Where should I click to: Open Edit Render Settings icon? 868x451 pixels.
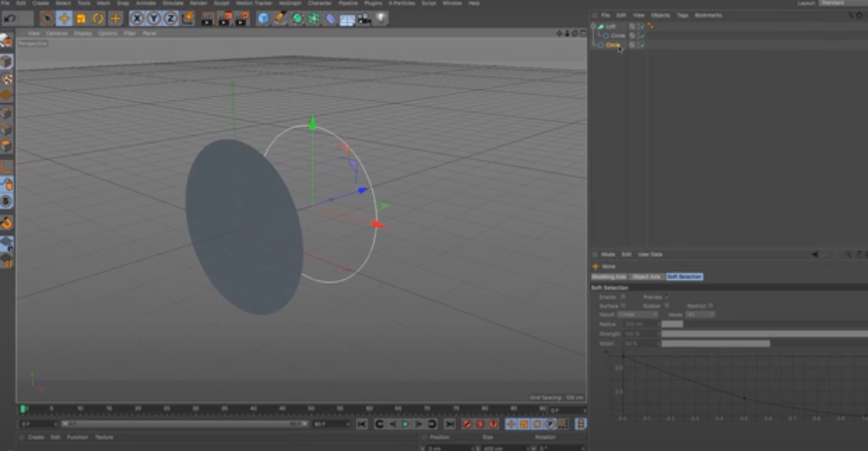pos(242,19)
